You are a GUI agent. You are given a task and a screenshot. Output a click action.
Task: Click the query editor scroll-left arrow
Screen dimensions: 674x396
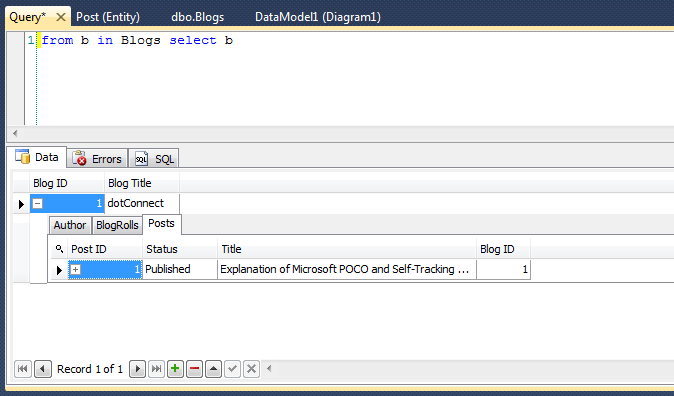click(15, 133)
